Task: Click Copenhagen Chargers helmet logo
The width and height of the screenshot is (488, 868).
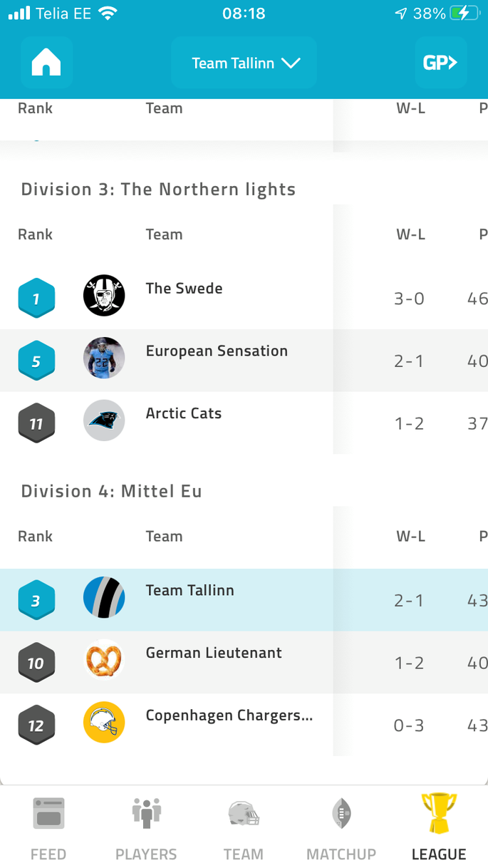Action: click(x=104, y=723)
